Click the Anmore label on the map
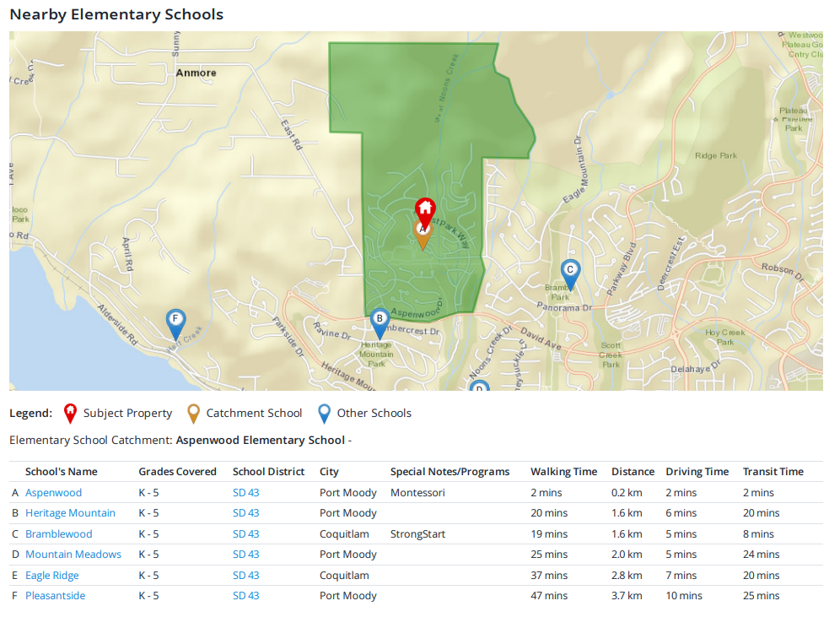The image size is (840, 617). [x=196, y=73]
